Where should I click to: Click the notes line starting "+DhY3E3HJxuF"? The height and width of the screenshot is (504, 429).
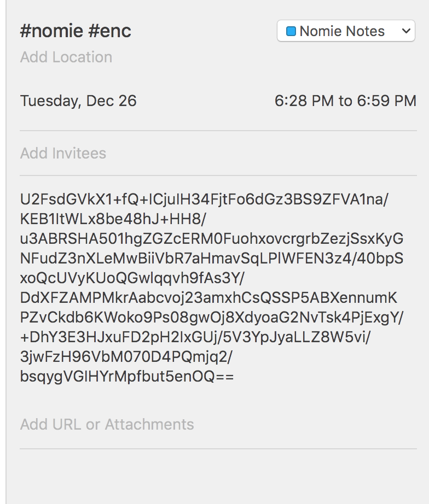(195, 338)
